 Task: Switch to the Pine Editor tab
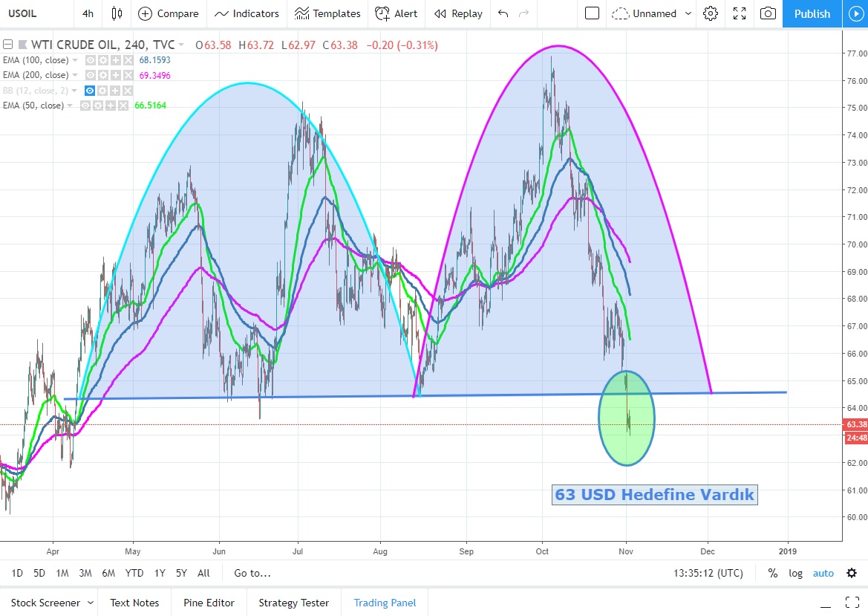point(209,603)
